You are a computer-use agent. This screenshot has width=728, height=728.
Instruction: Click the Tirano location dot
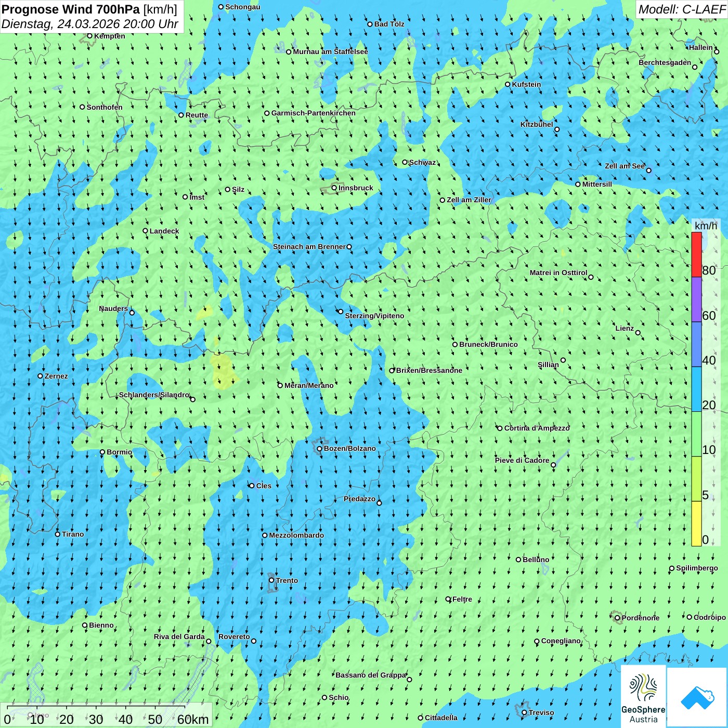pos(58,534)
